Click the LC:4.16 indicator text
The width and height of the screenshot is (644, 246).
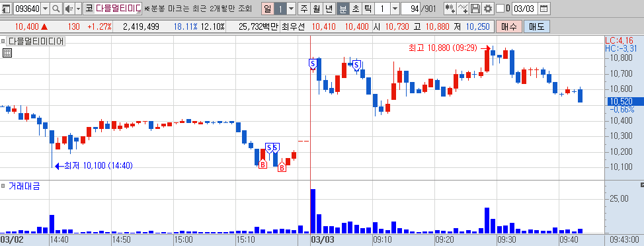(620, 40)
